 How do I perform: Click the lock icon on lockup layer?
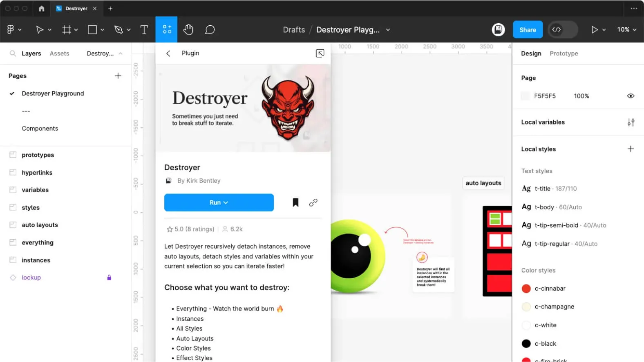(109, 278)
